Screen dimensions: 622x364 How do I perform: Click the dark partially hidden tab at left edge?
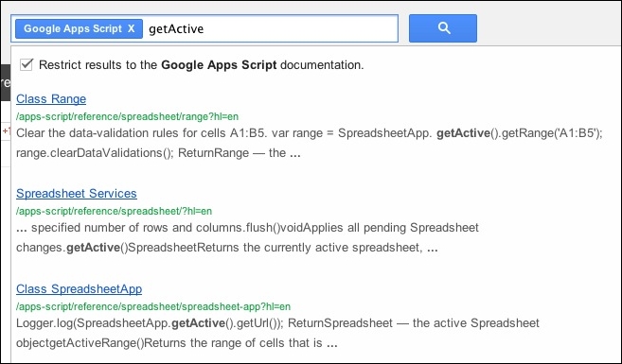[x=5, y=83]
